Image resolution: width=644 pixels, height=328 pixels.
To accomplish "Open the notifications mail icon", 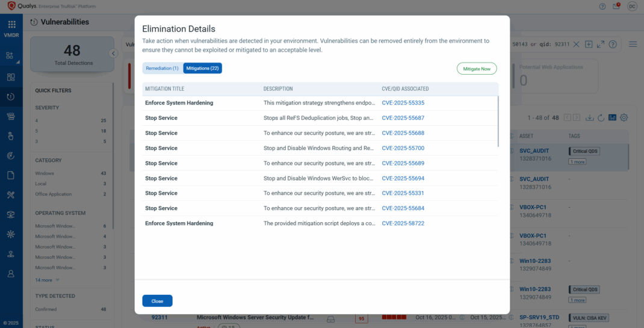I will pos(616,6).
